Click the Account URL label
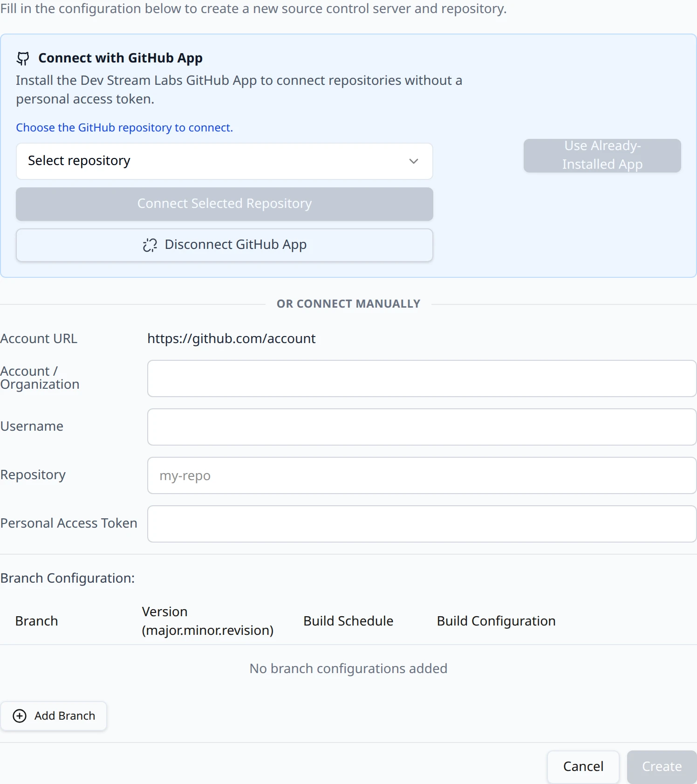This screenshot has height=784, width=697. tap(39, 338)
